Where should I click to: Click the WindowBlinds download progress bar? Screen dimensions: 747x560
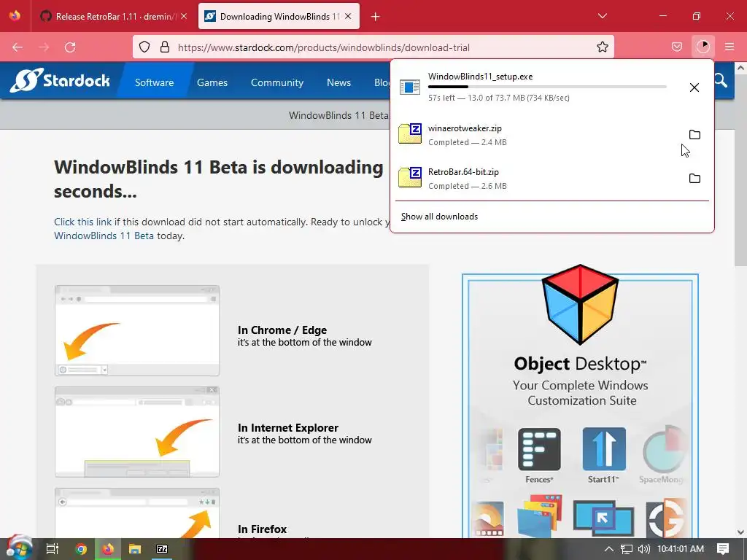[547, 87]
